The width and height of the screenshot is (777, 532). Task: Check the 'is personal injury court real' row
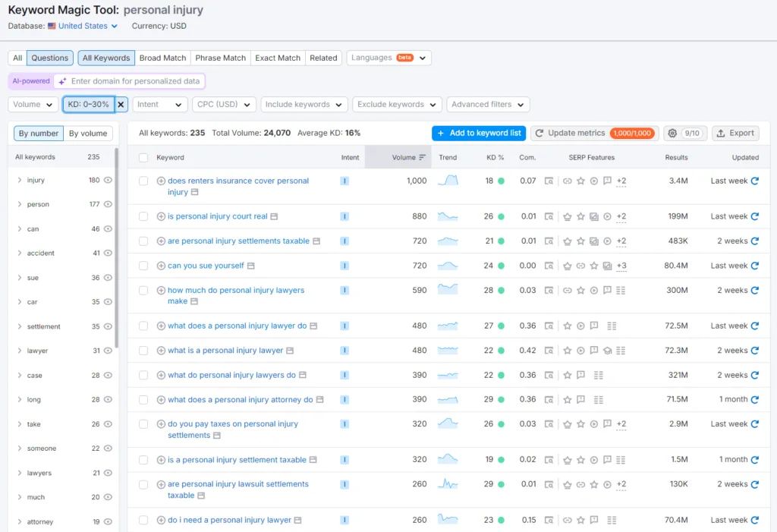point(143,216)
